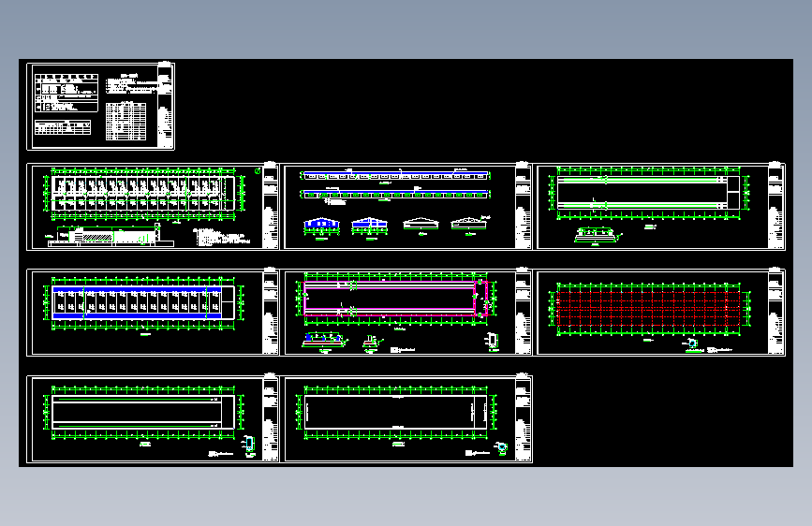The width and height of the screenshot is (812, 526).
Task: Select the plan sheet with magenta outline
Action: click(x=406, y=313)
